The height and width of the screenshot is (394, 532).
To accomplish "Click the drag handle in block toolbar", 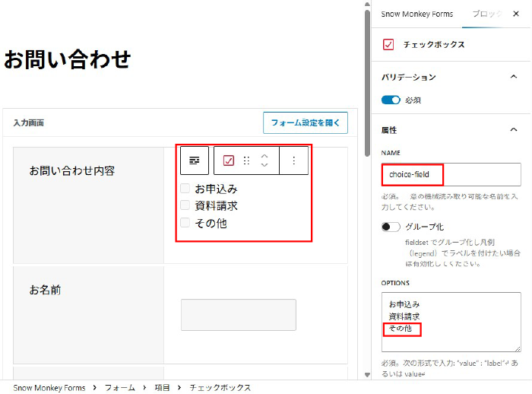I will pyautogui.click(x=246, y=160).
